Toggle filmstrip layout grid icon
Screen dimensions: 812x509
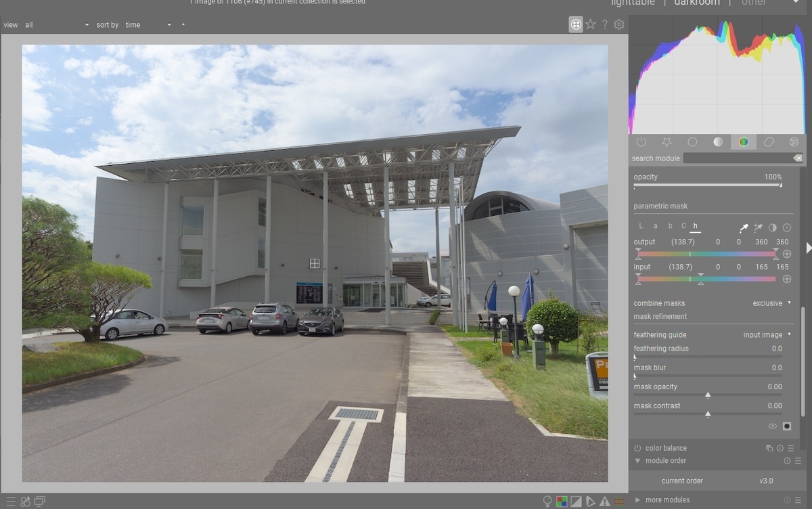point(576,24)
